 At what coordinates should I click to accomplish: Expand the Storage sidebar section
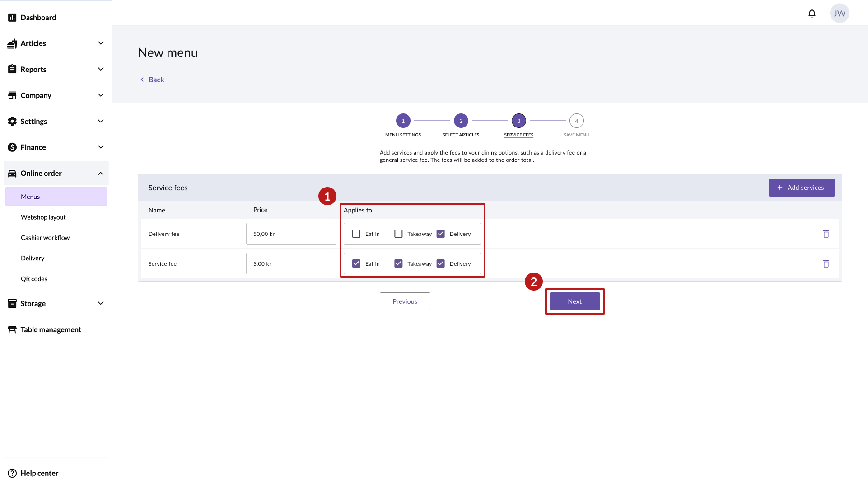coord(100,303)
